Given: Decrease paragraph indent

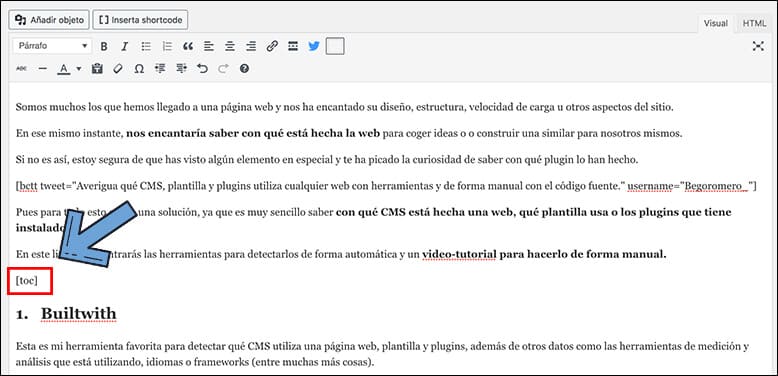Looking at the screenshot, I should tap(160, 69).
